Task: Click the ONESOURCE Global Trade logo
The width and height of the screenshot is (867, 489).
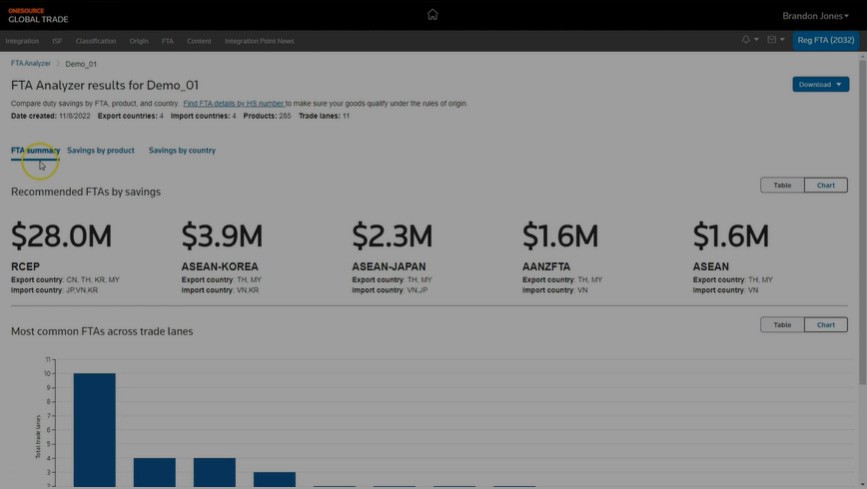Action: [38, 15]
